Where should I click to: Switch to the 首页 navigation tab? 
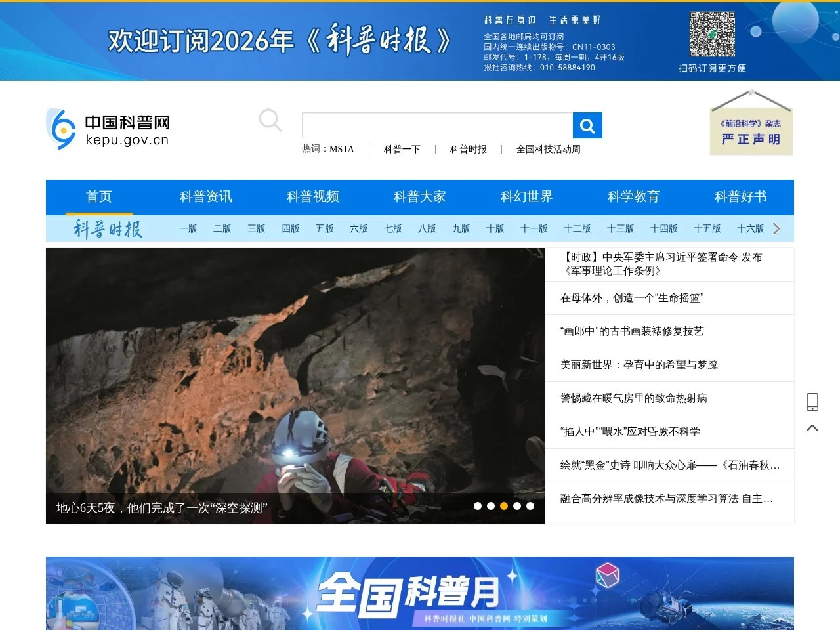99,196
